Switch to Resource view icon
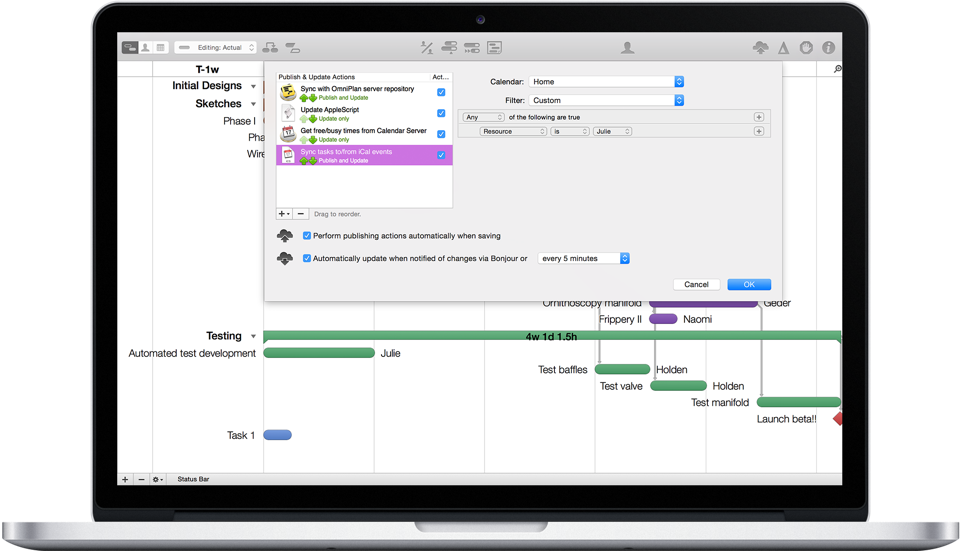 pyautogui.click(x=145, y=48)
